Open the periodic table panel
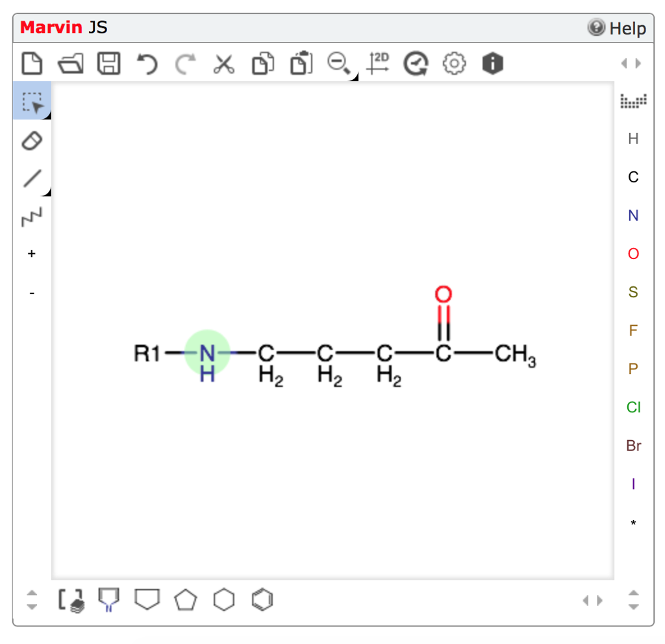 (633, 101)
